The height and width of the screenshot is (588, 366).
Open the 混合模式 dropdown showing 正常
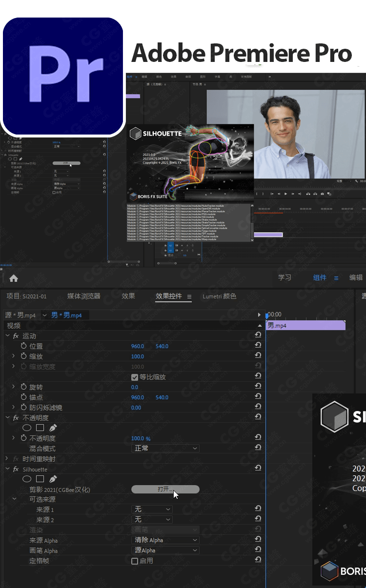[x=165, y=448]
